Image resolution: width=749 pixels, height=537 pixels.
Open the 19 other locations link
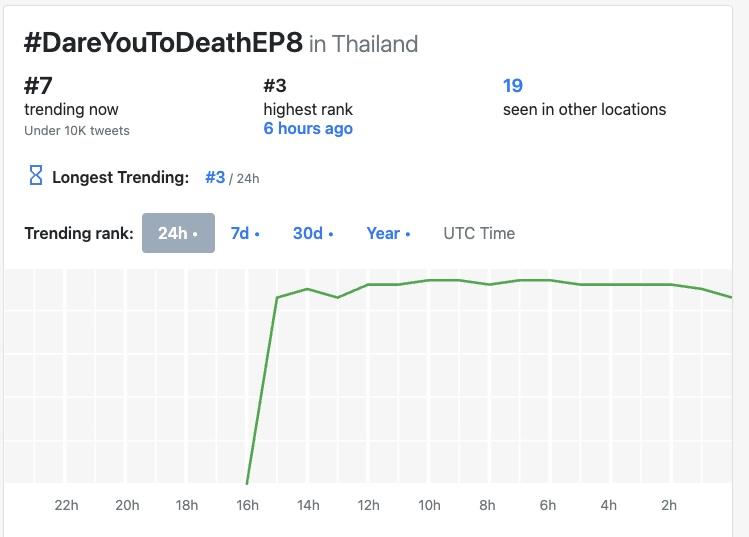pos(512,86)
